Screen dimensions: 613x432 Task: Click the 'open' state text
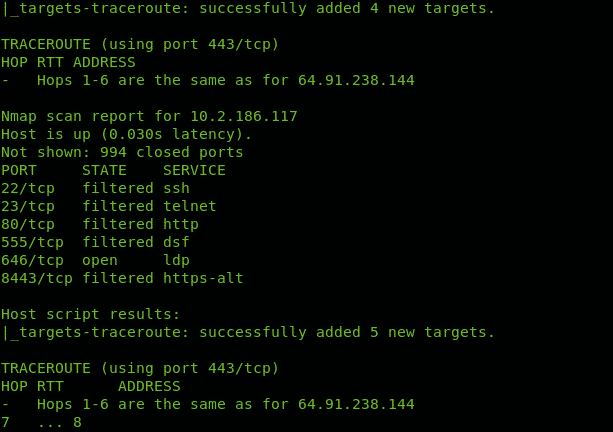[x=100, y=261]
